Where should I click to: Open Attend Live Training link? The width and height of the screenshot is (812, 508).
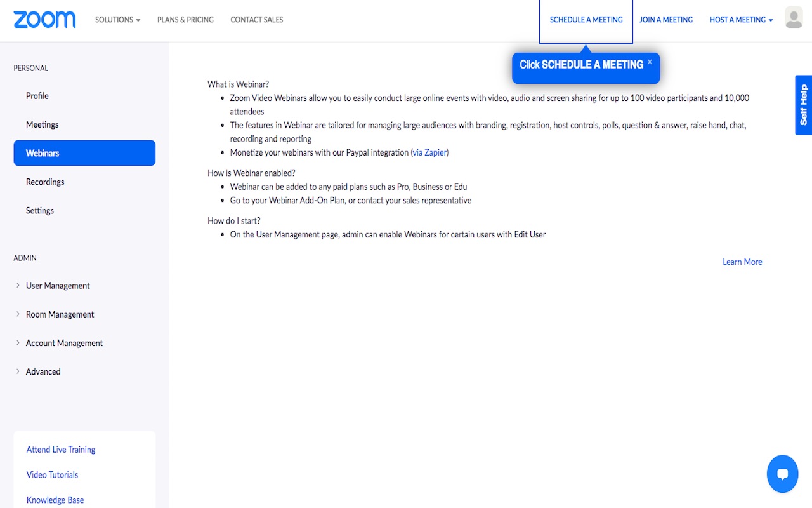61,450
